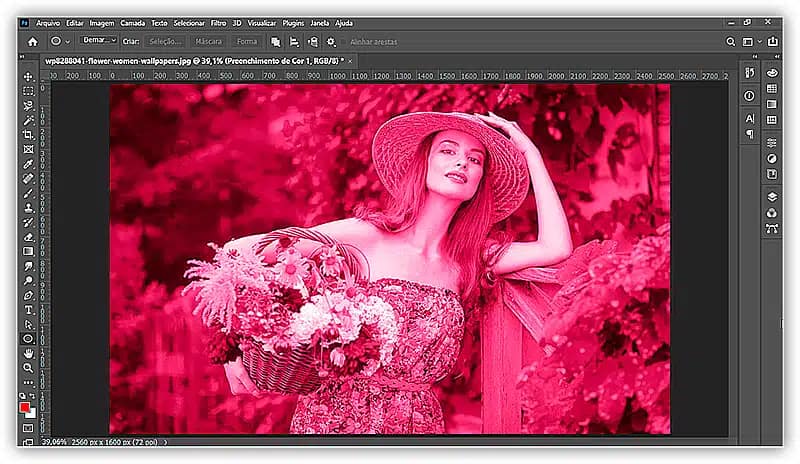Select the Eraser tool
Image resolution: width=800 pixels, height=464 pixels.
pos(28,237)
